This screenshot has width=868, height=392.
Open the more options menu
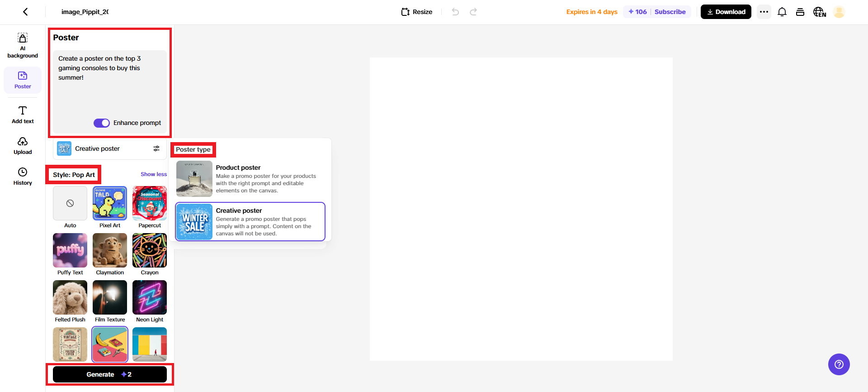(x=764, y=12)
